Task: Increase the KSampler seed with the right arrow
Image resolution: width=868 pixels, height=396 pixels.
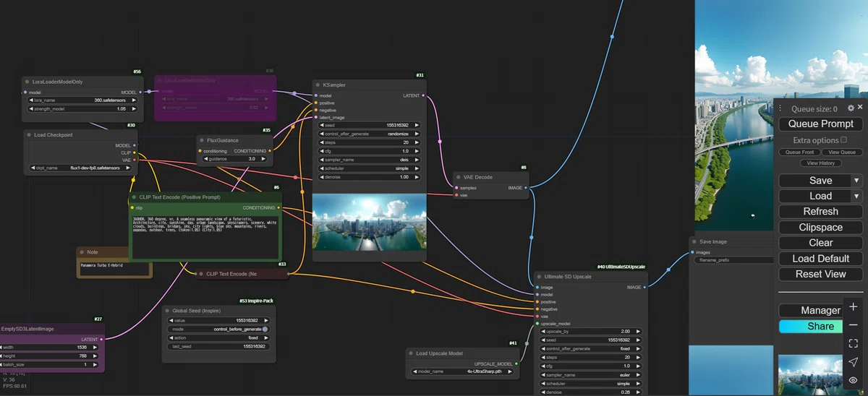Action: pyautogui.click(x=417, y=125)
